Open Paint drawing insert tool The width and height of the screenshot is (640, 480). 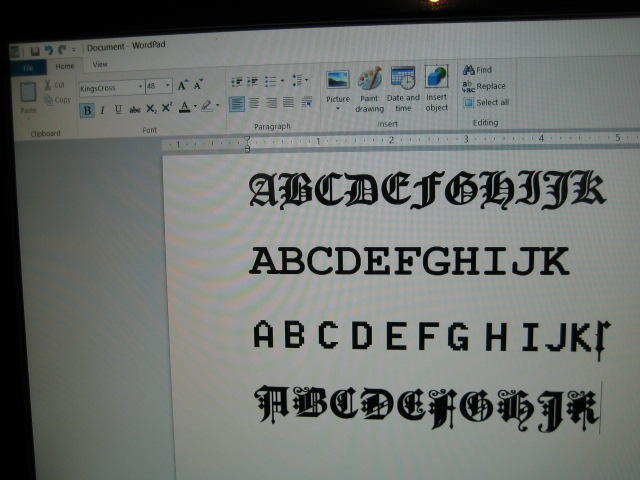point(369,89)
